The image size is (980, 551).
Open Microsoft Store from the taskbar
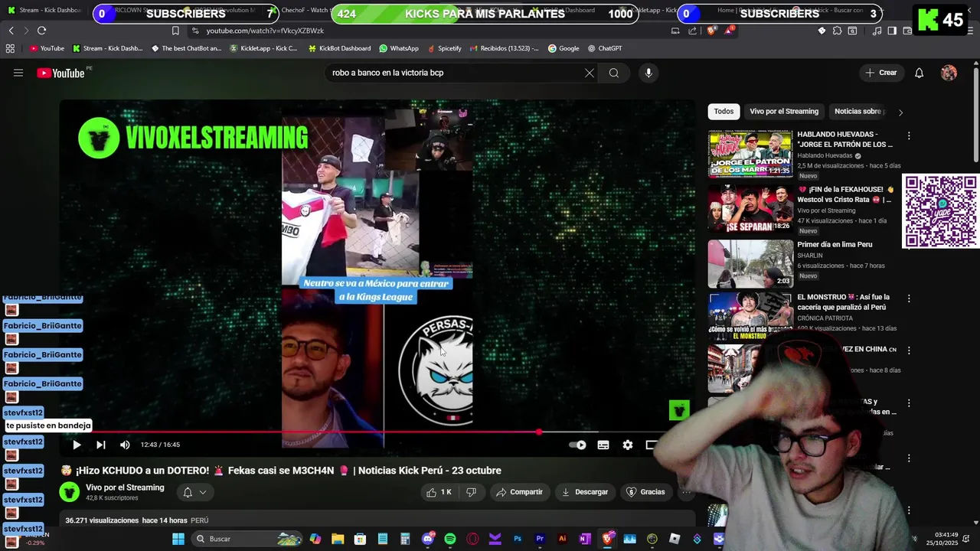[x=360, y=539]
